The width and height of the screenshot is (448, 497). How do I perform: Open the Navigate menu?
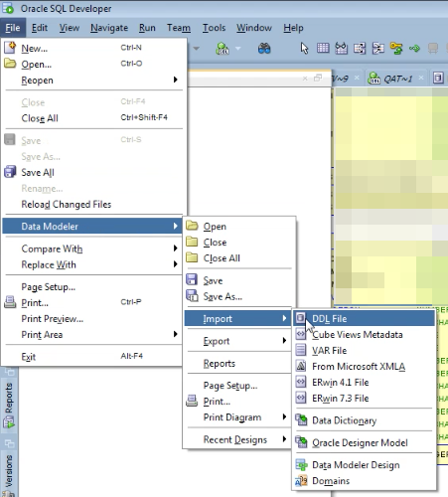109,28
